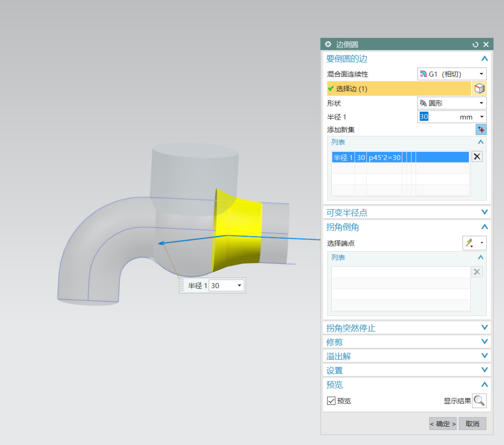This screenshot has height=445, width=504.
Task: Close the 边倒圆 dialog
Action: point(486,44)
